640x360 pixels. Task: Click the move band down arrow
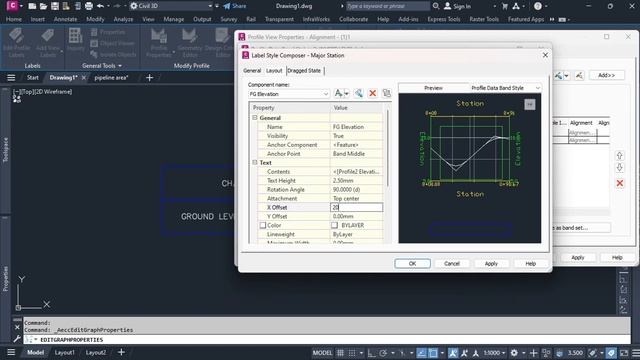(x=620, y=168)
